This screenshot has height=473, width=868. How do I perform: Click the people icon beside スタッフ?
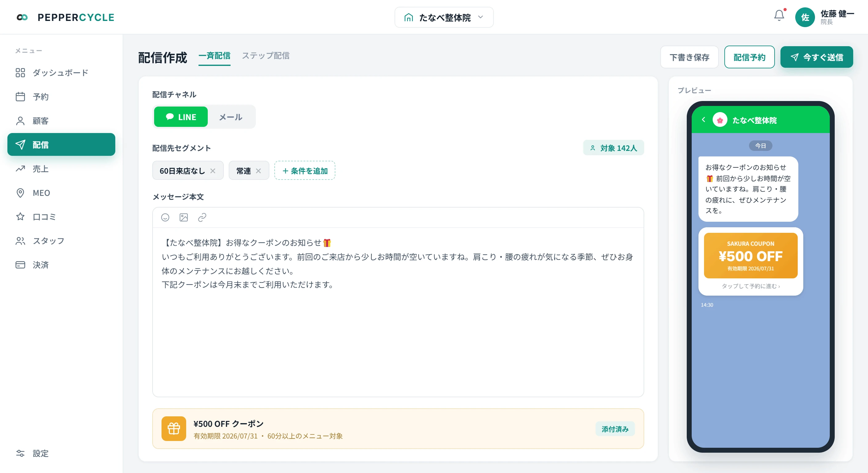(20, 241)
